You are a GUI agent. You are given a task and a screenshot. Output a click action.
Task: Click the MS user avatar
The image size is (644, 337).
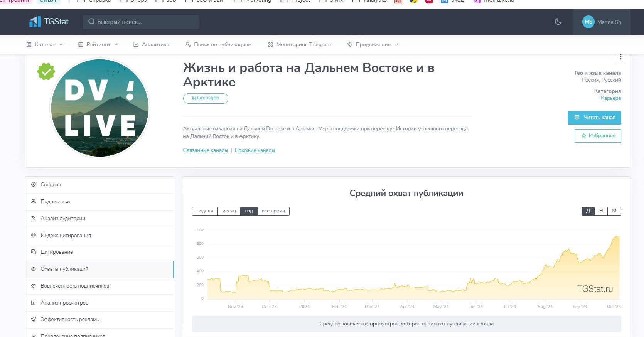588,22
